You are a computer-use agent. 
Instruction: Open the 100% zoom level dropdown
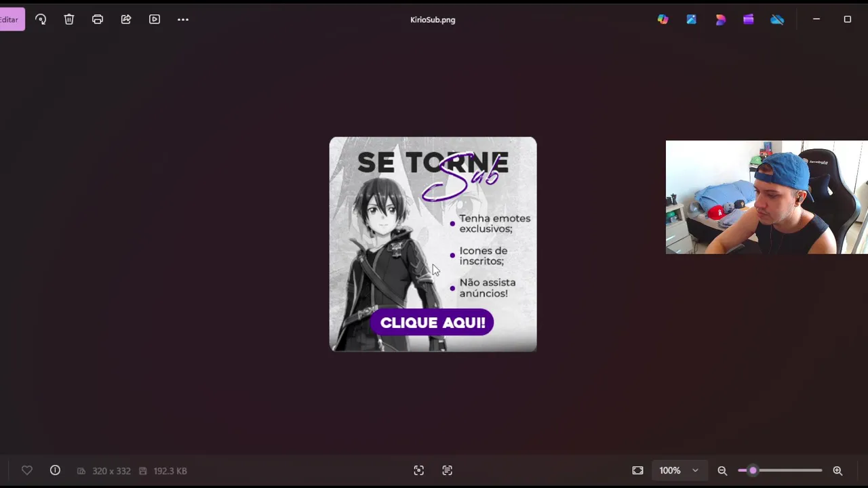click(679, 470)
